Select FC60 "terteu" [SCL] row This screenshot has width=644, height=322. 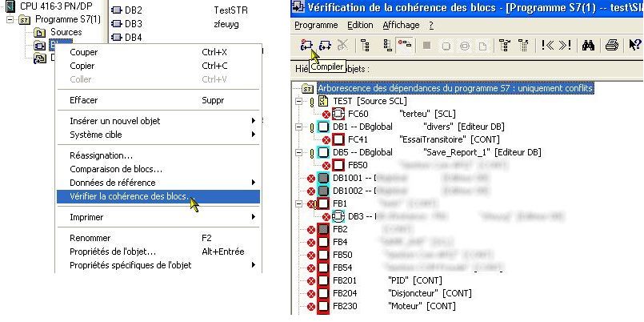(x=402, y=114)
